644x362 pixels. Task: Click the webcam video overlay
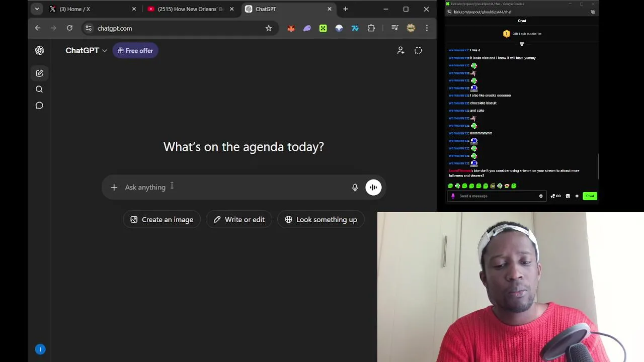[x=511, y=287]
